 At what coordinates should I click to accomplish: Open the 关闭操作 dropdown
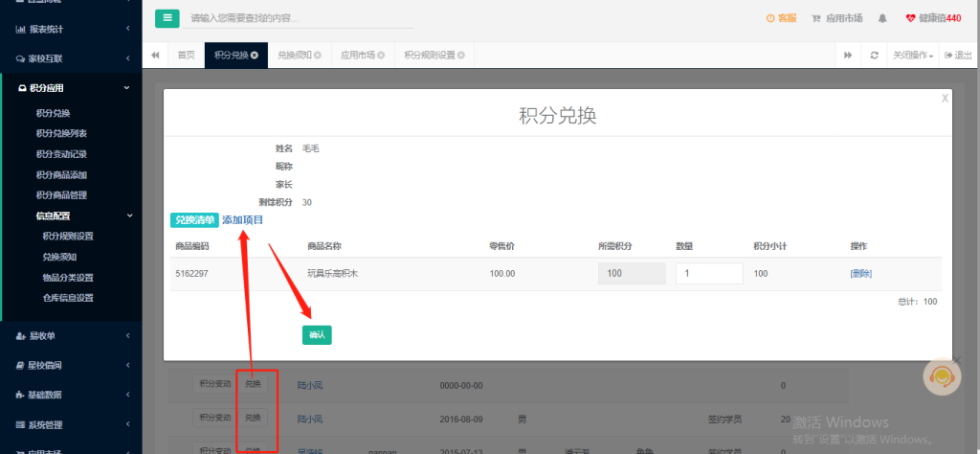[913, 55]
